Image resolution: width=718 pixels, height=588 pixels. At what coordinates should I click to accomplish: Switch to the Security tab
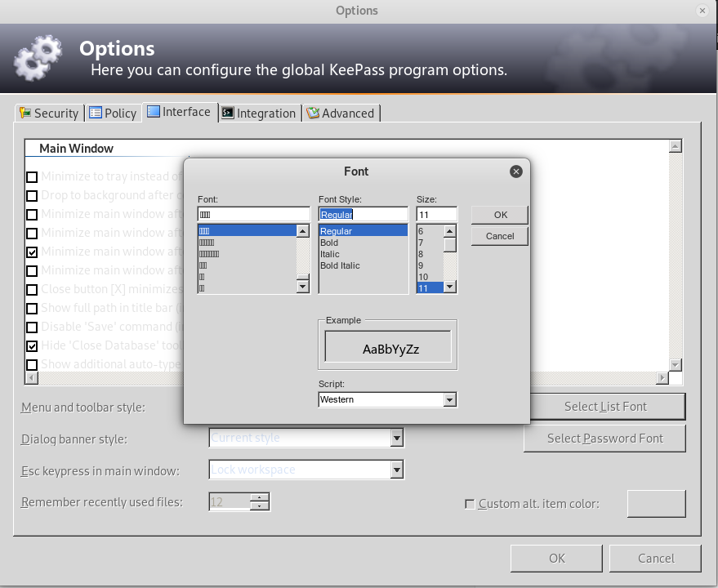[50, 114]
